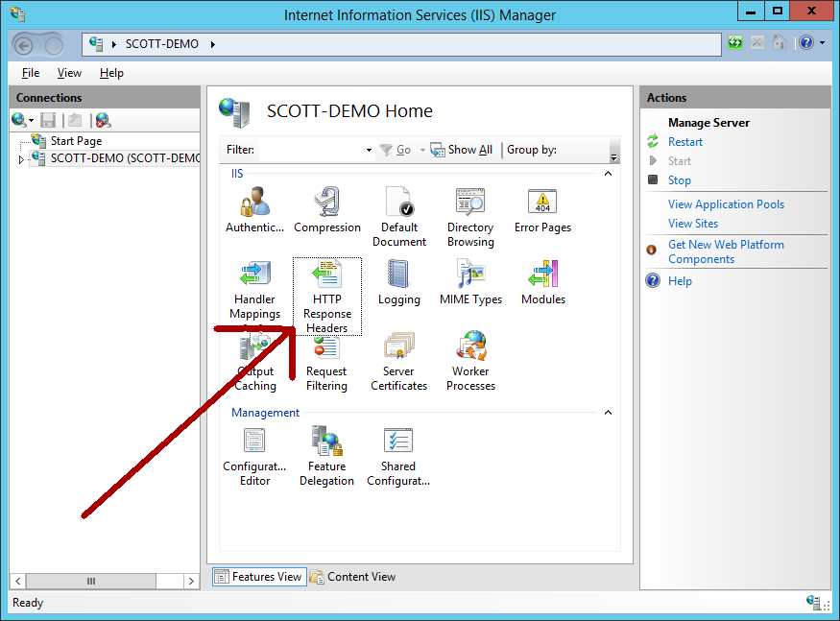
Task: Open the Logging feature
Action: pos(399,282)
